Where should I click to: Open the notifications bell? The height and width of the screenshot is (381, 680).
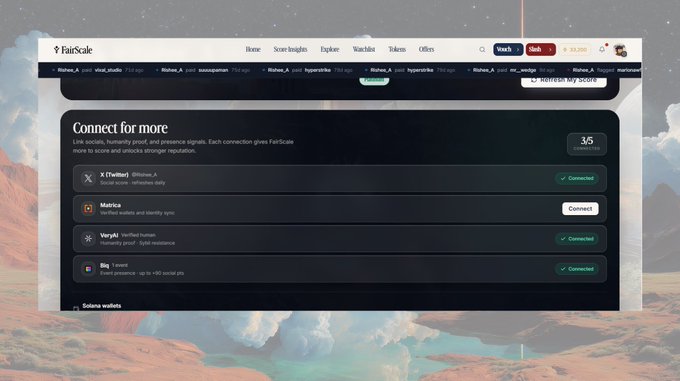602,49
